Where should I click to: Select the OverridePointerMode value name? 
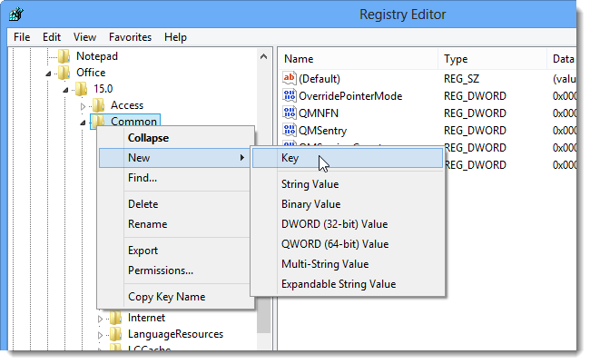pyautogui.click(x=350, y=96)
